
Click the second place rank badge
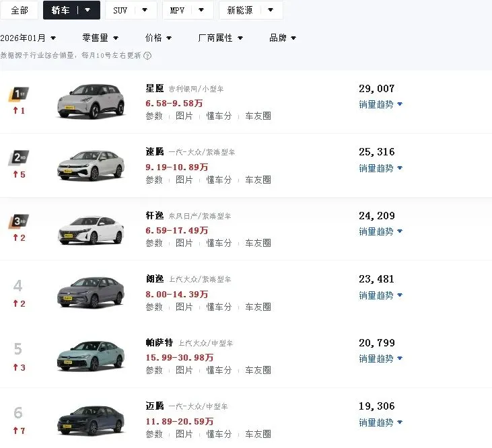coord(18,158)
